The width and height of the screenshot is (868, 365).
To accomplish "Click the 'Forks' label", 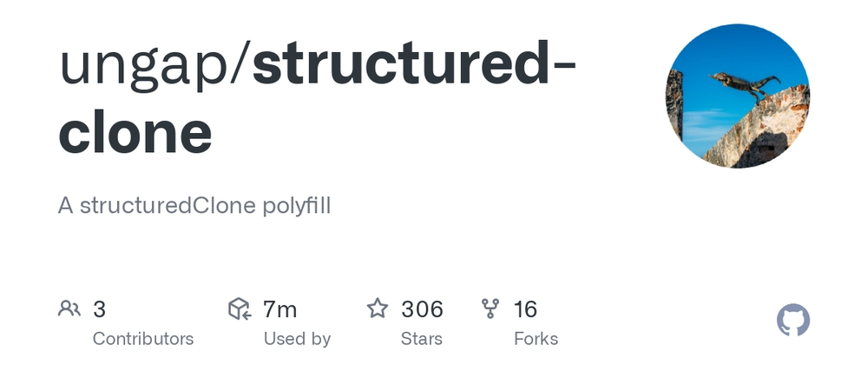I will [536, 338].
